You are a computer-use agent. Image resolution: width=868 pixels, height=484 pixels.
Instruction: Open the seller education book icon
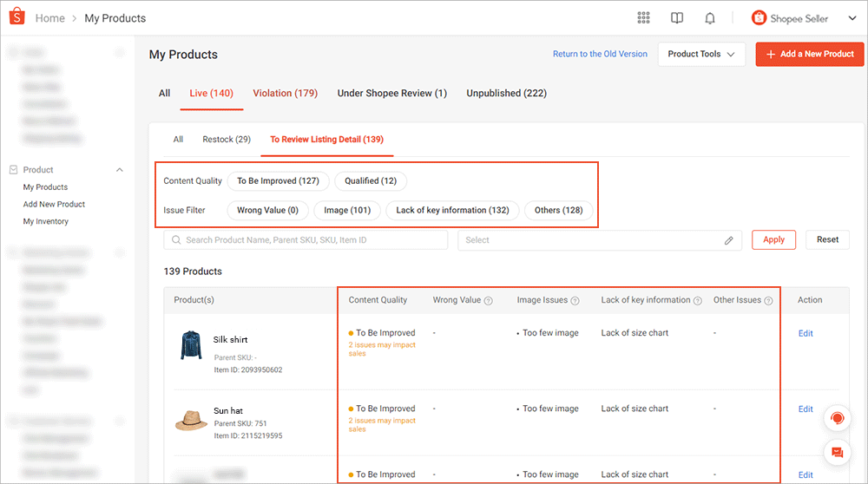pos(677,18)
